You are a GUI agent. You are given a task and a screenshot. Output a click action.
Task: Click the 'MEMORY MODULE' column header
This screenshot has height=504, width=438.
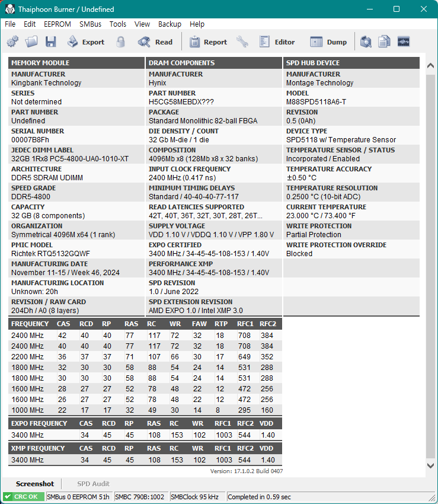(76, 63)
